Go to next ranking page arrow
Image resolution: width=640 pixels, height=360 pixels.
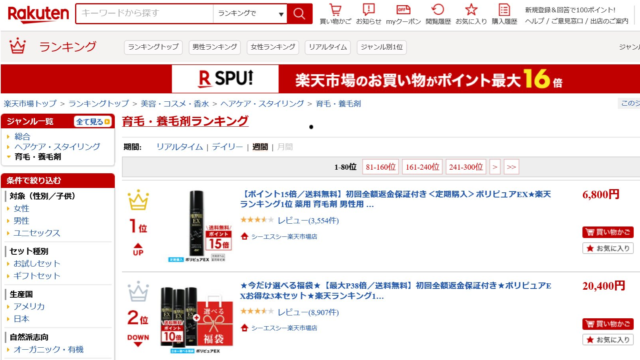495,167
